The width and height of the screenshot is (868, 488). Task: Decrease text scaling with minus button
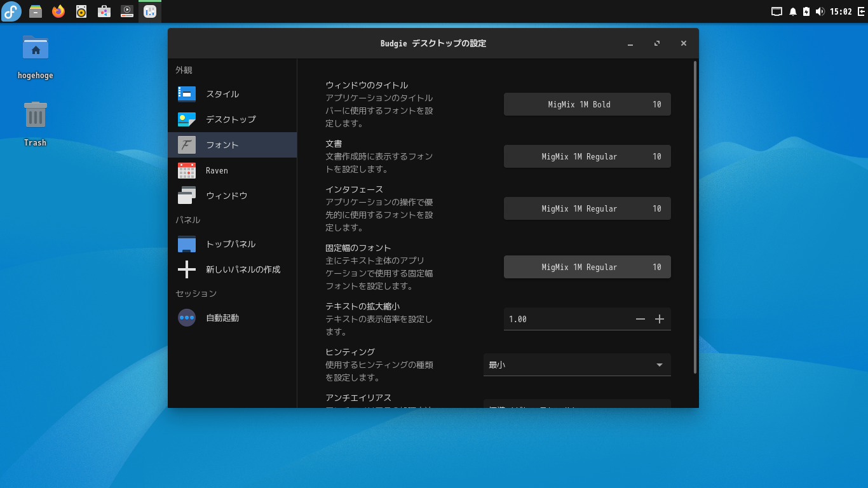(x=641, y=319)
